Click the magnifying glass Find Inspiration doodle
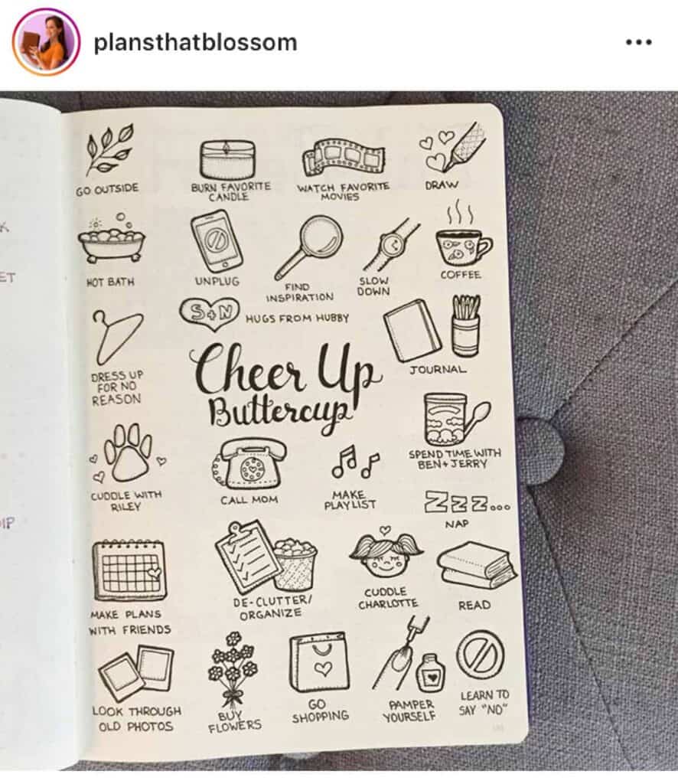The width and height of the screenshot is (678, 784). coord(308,246)
